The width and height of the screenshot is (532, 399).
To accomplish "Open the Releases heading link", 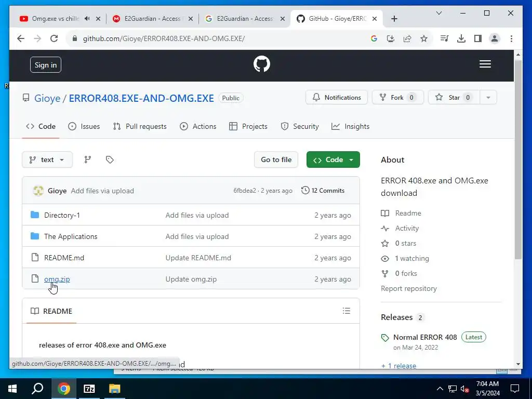I will [x=396, y=317].
